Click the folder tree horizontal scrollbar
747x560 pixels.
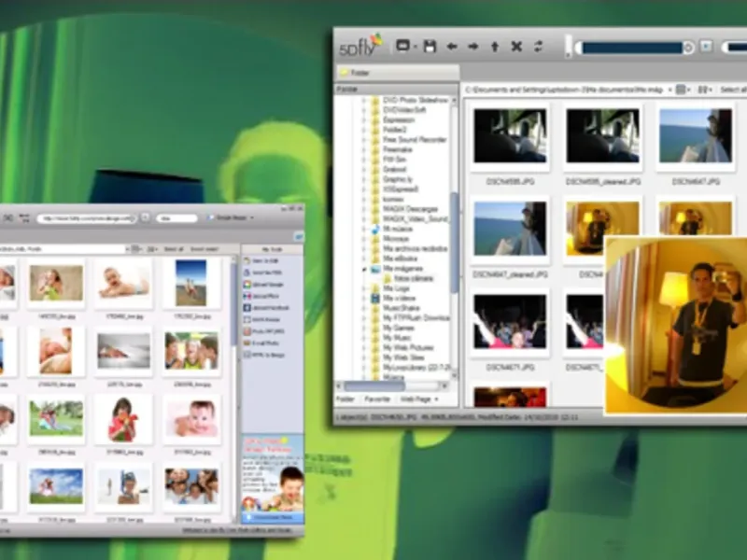point(374,385)
